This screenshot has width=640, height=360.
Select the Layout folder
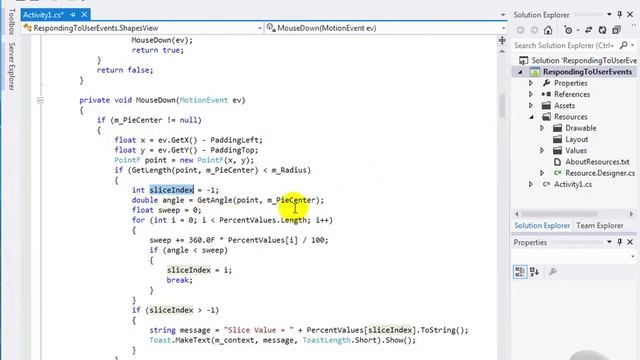click(576, 139)
